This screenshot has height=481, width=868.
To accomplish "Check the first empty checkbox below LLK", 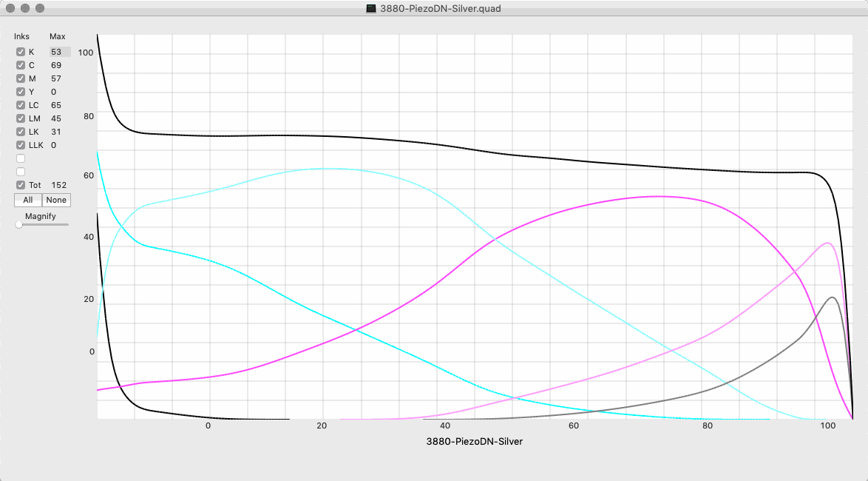I will tap(21, 158).
